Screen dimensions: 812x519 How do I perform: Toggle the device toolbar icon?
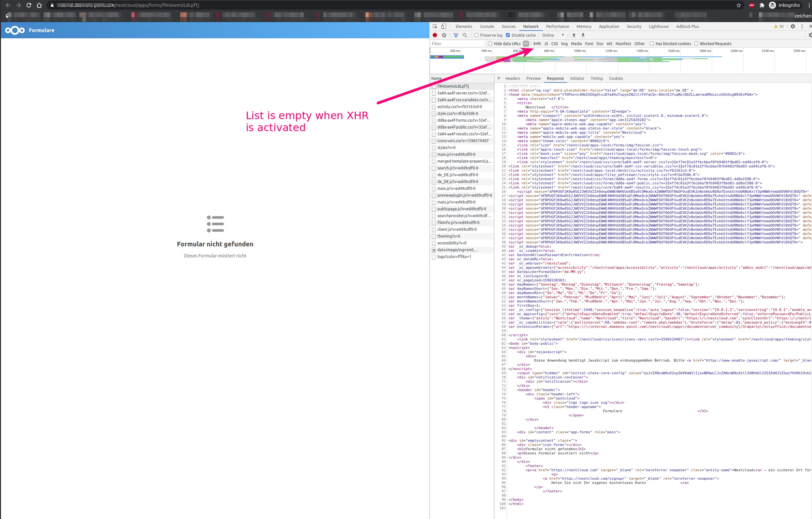point(444,26)
